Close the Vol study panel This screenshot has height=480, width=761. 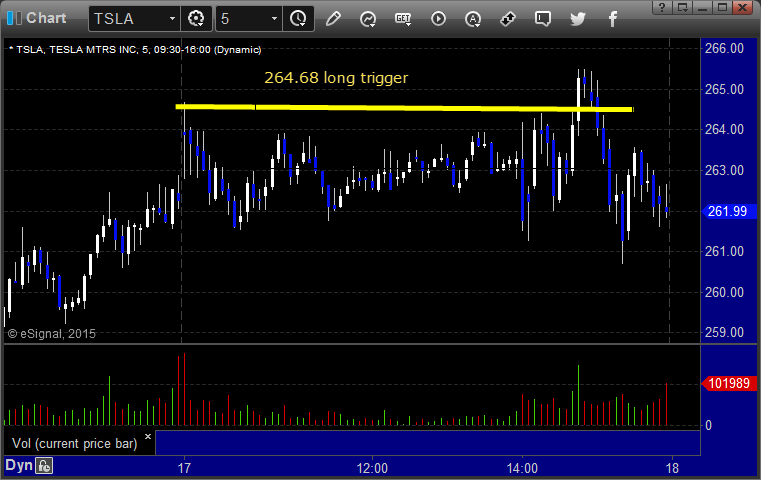(148, 436)
